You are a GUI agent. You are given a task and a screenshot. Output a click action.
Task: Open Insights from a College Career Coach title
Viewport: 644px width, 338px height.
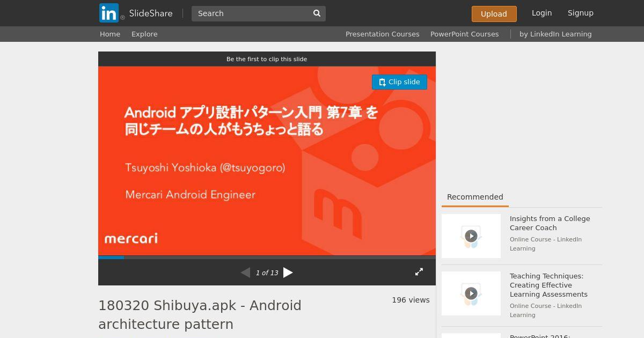tap(550, 223)
